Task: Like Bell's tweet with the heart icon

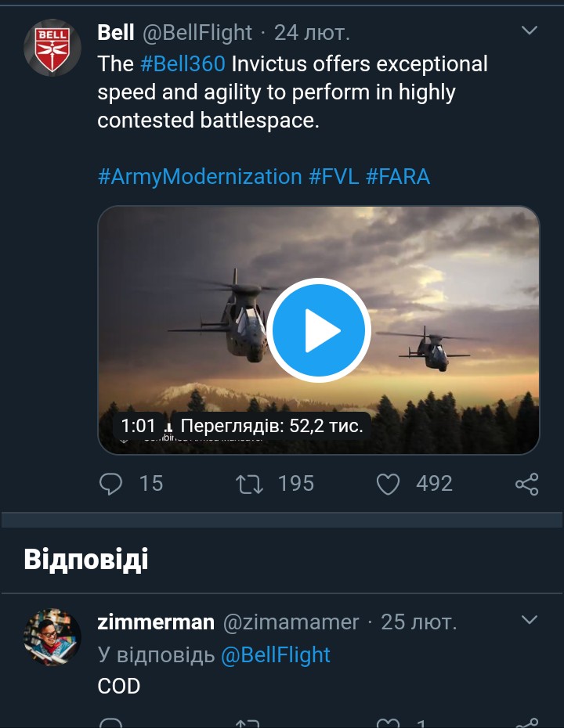Action: point(389,485)
